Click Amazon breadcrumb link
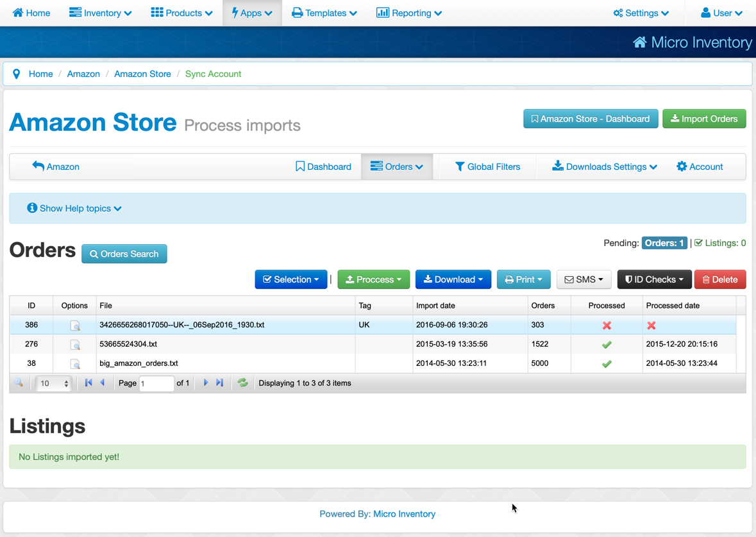 tap(83, 74)
